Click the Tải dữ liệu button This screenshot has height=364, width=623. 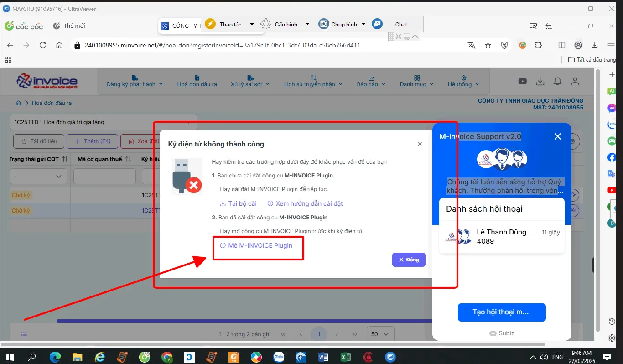click(38, 141)
